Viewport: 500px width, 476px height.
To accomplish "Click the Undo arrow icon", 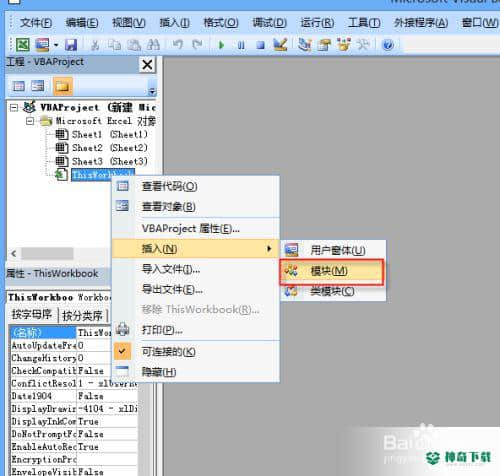I will tap(178, 44).
